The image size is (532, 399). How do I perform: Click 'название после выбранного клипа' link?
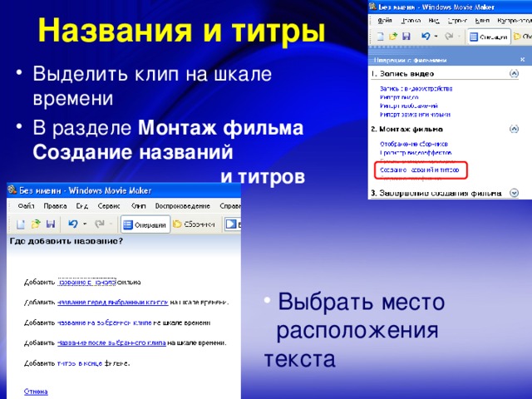click(111, 342)
